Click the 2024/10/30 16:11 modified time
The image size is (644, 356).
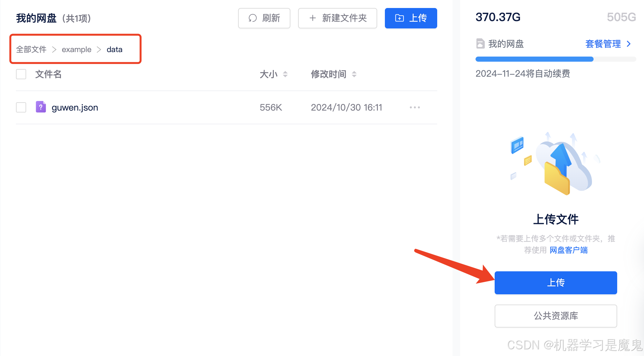(x=346, y=107)
